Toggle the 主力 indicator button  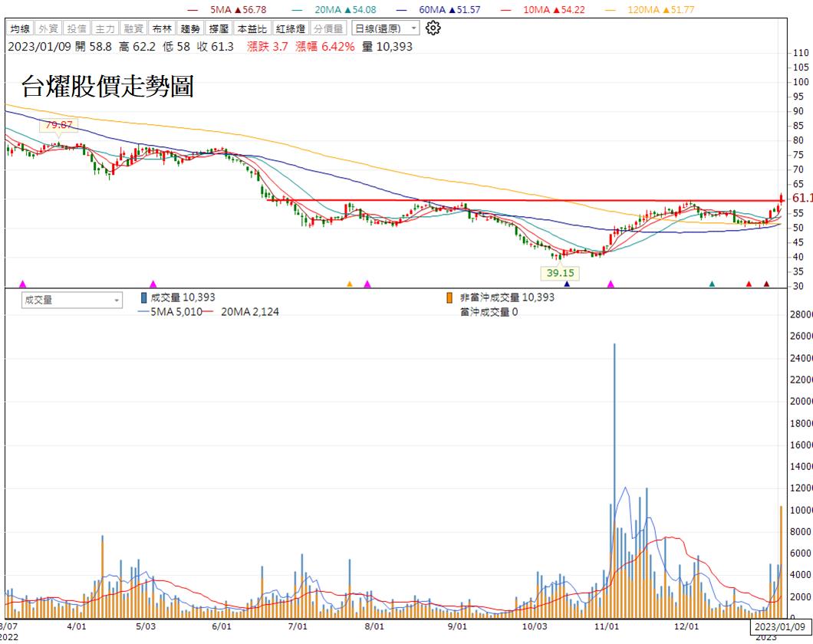coord(105,28)
